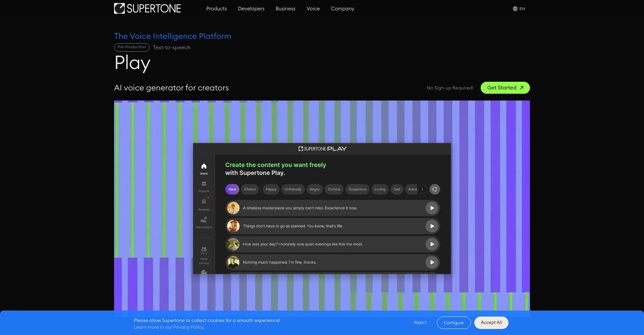Open the Subscription icon in sidebar
The width and height of the screenshot is (644, 335).
pos(204,220)
